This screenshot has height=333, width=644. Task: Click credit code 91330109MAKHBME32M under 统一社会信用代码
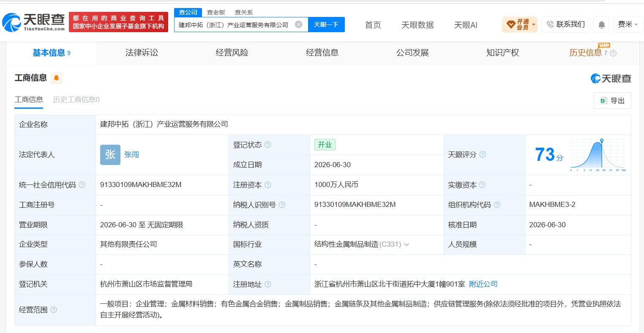click(x=141, y=185)
